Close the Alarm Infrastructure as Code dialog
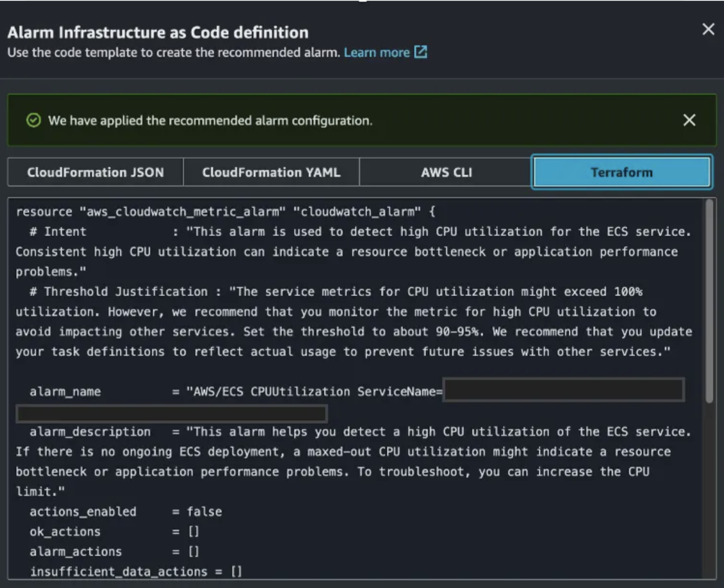This screenshot has width=724, height=588. 708,29
